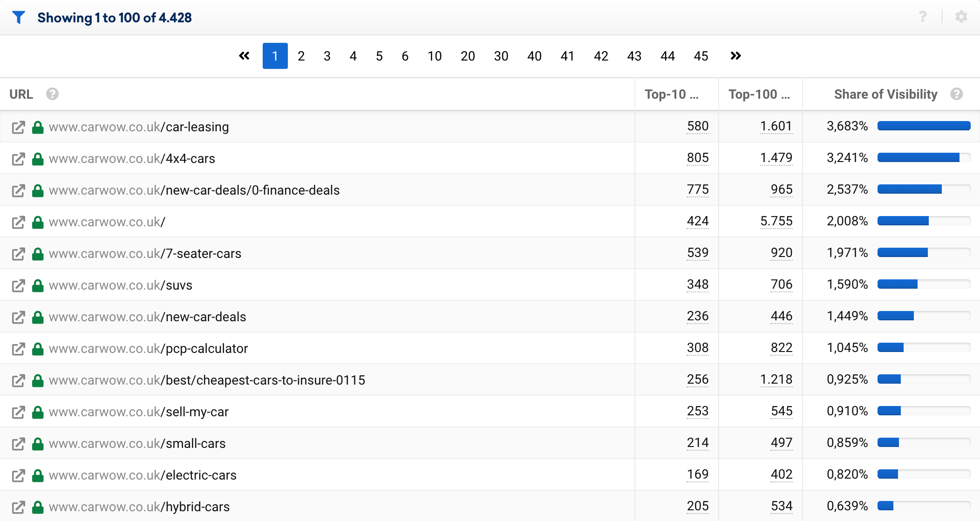Go to page 3
980x521 pixels.
[x=327, y=56]
